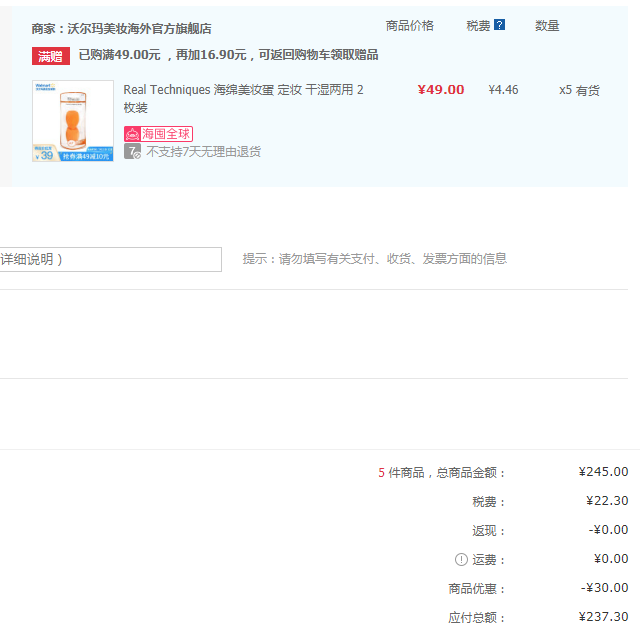This screenshot has height=637, width=640.
Task: Click the red 满赠 promotion tag
Action: click(x=51, y=56)
